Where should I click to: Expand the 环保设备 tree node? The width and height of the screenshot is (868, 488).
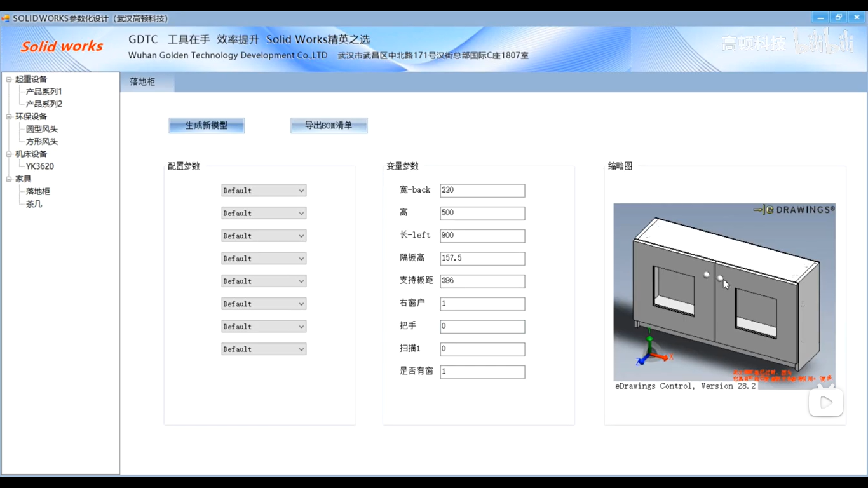8,116
